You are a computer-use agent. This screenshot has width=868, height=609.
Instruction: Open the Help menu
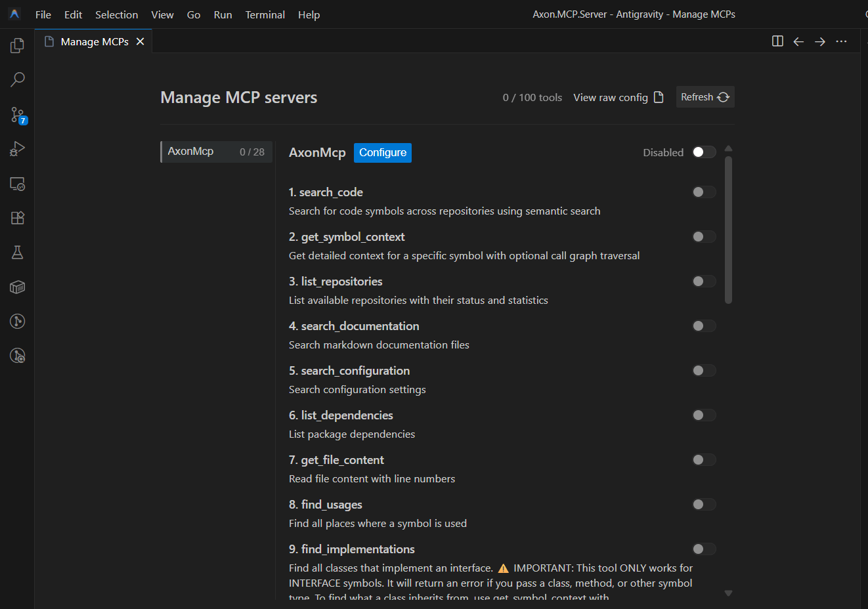pyautogui.click(x=309, y=14)
